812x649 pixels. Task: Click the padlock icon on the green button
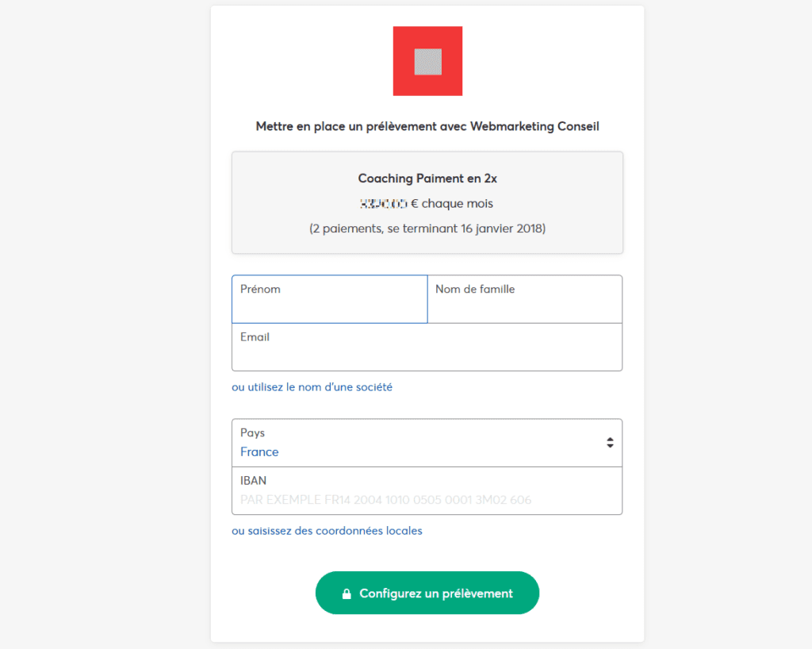point(347,593)
